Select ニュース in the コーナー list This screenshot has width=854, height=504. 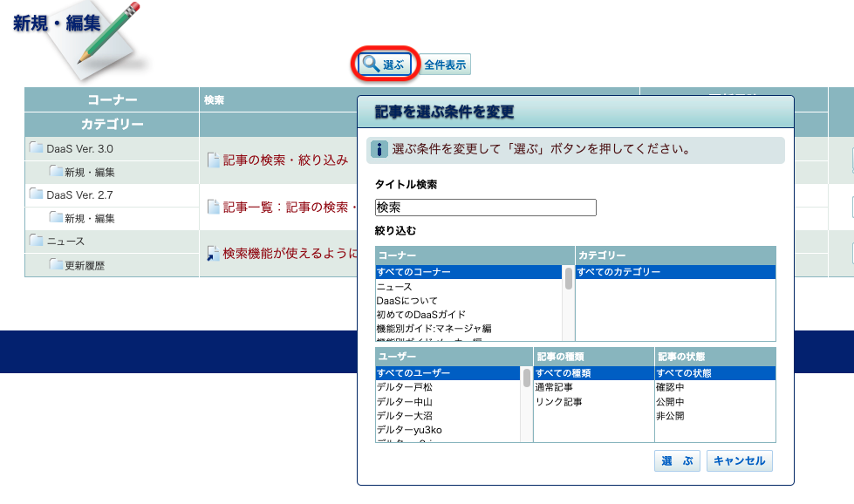coord(395,286)
